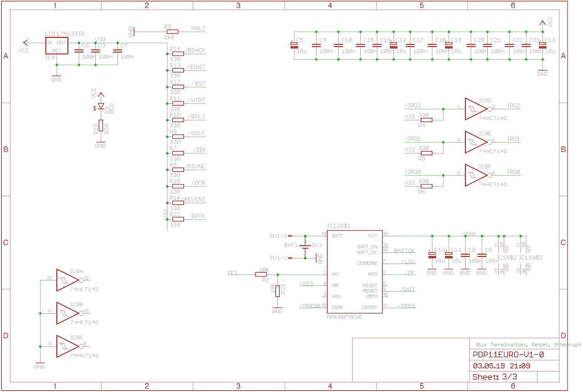Viewport: 583px width, 392px height.
Task: Select the R18 820 resistor below the LED
Action: point(101,124)
